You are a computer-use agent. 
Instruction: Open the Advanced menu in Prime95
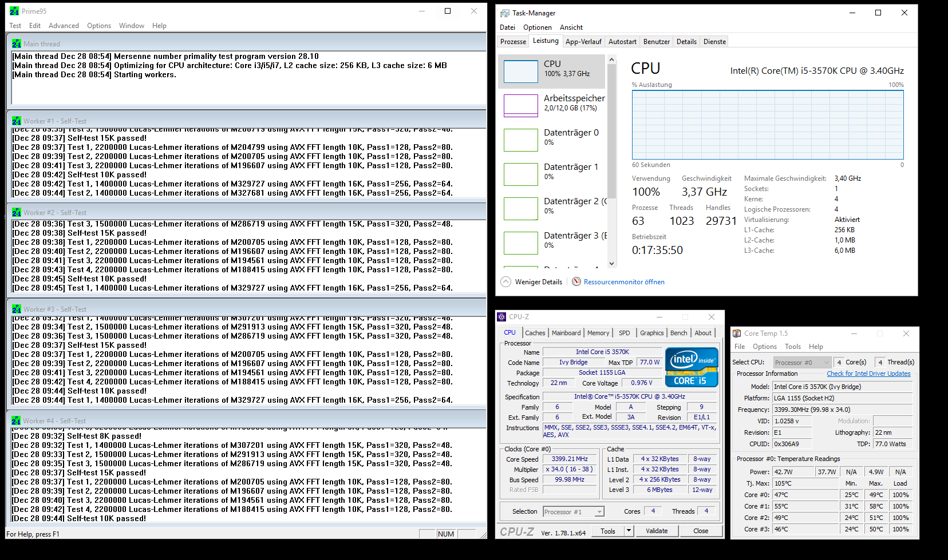click(64, 26)
